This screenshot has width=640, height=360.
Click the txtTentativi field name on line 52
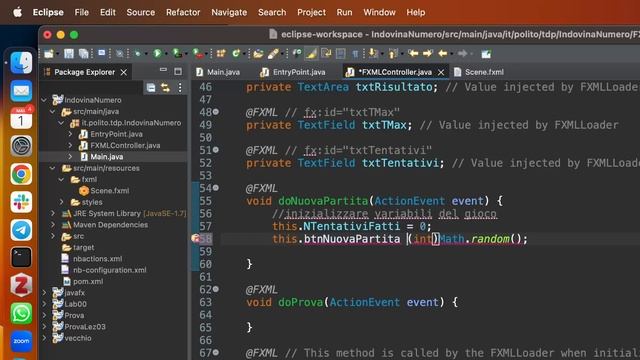tap(400, 163)
